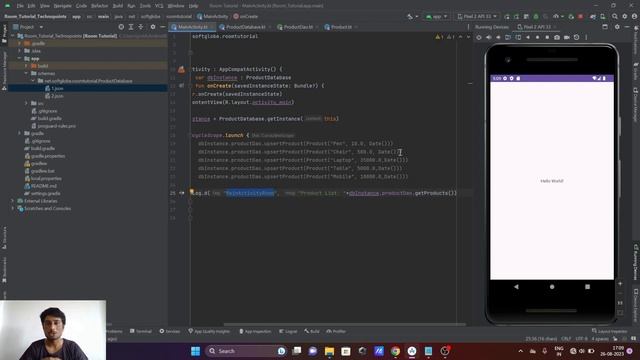Tap the emulator phone Home navigation button
The height and width of the screenshot is (360, 640).
[x=552, y=287]
